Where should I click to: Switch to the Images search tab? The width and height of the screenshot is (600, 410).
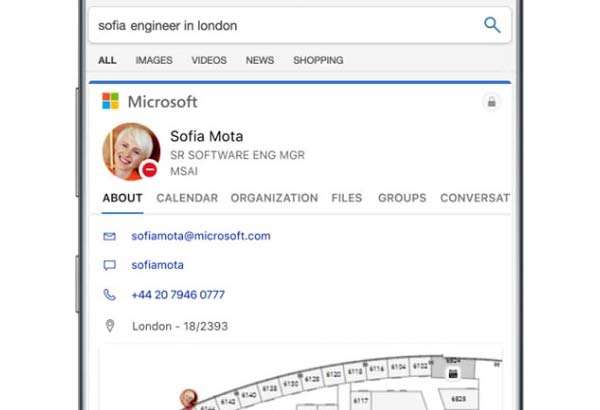[154, 60]
